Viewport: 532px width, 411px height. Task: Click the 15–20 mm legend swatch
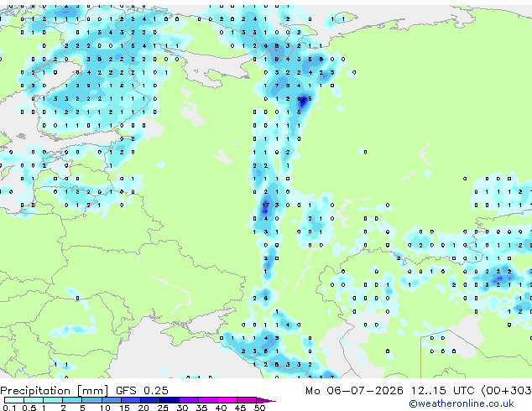point(131,400)
